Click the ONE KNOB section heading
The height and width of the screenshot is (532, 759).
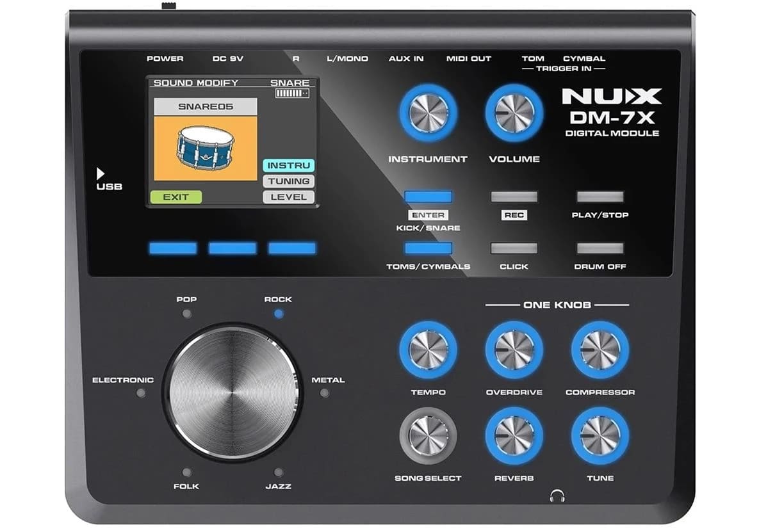click(x=557, y=305)
